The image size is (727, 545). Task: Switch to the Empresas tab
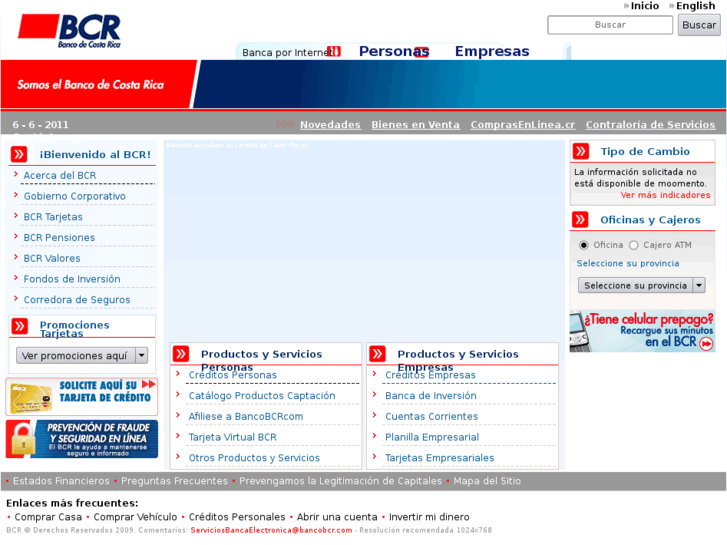[x=492, y=51]
